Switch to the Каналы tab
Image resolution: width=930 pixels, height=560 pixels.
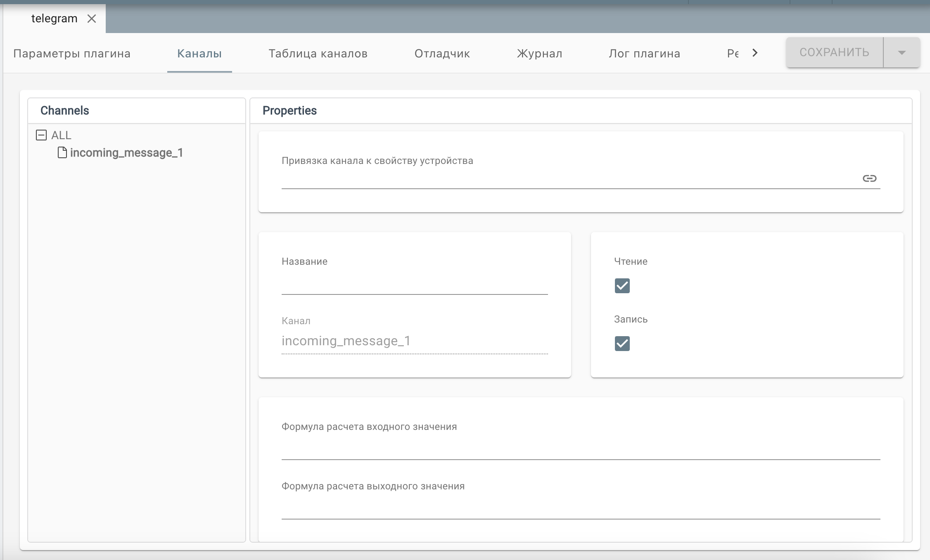coord(199,53)
